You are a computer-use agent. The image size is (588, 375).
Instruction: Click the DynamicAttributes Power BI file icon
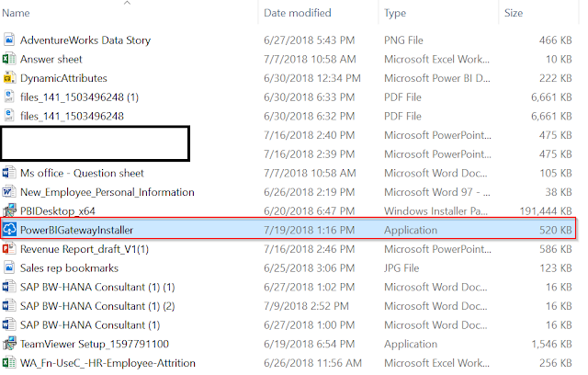tap(9, 77)
